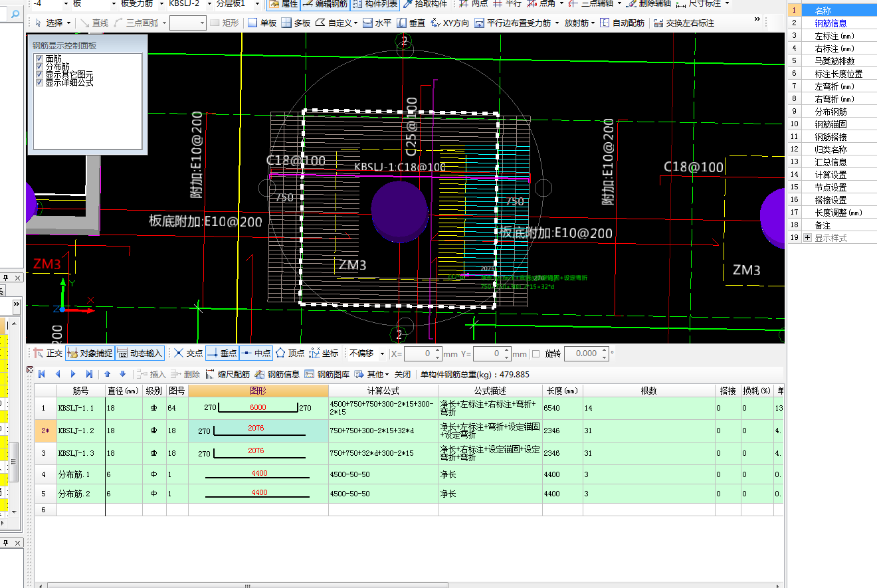Screen dimensions: 877x588
Task: Move rebar row down arrow
Action: 122,374
